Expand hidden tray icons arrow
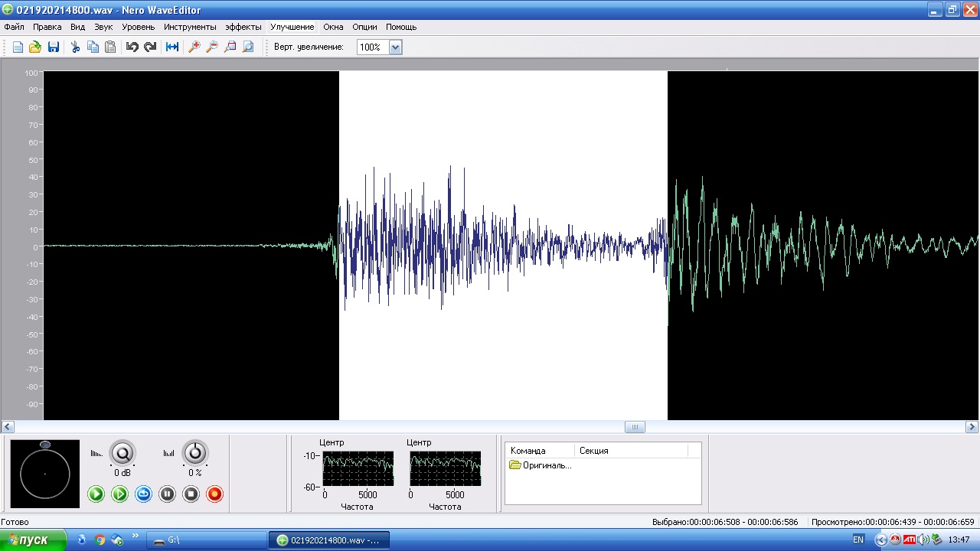Image resolution: width=980 pixels, height=551 pixels. pyautogui.click(x=880, y=540)
